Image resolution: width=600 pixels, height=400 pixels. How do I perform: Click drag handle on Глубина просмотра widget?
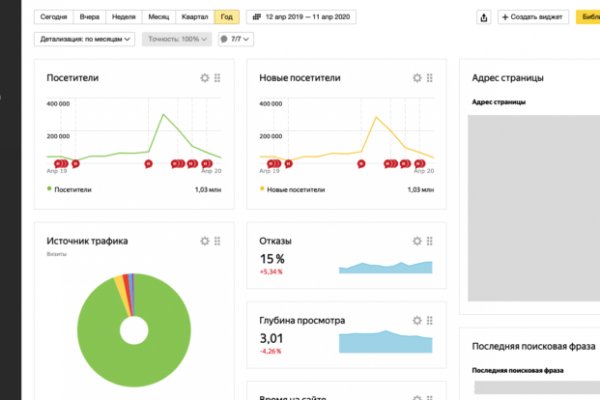430,322
